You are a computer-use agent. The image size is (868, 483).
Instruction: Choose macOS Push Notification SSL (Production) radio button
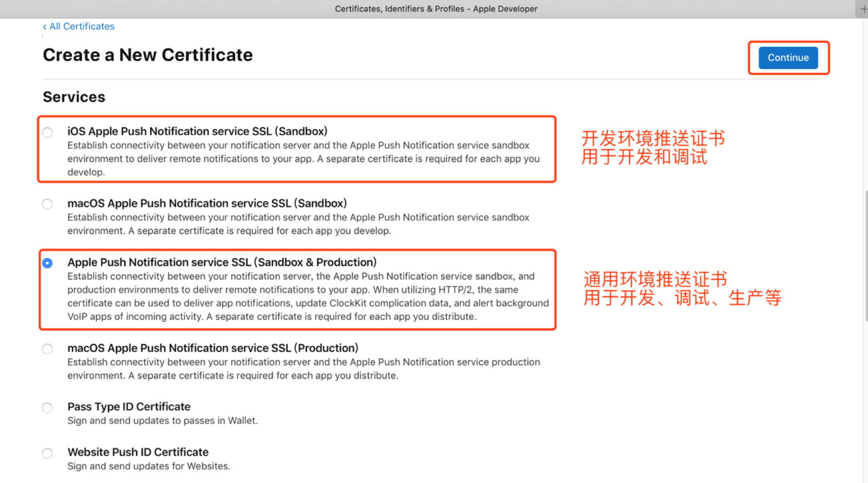47,349
